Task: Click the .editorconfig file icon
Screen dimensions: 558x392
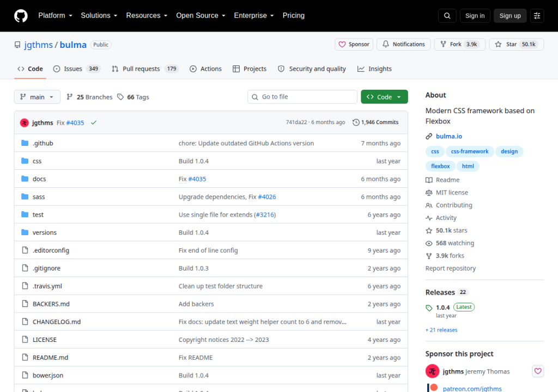Action: click(25, 250)
